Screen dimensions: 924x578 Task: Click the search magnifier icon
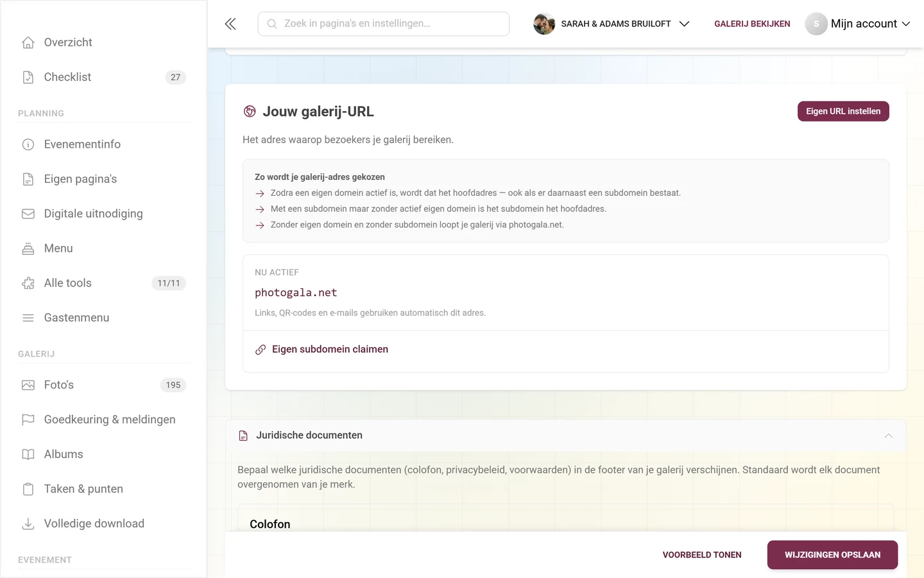point(272,24)
